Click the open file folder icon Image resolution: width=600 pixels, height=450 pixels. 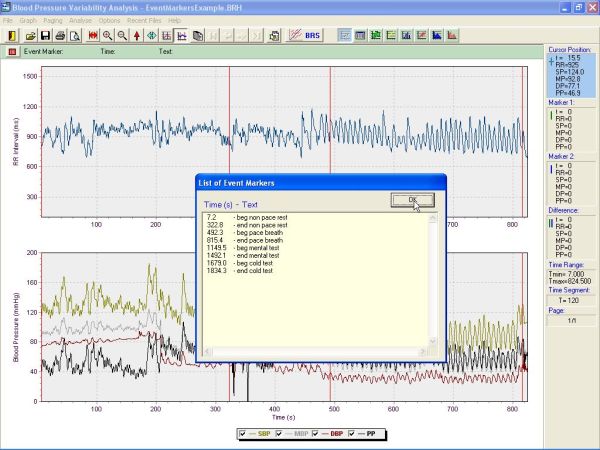pos(31,35)
